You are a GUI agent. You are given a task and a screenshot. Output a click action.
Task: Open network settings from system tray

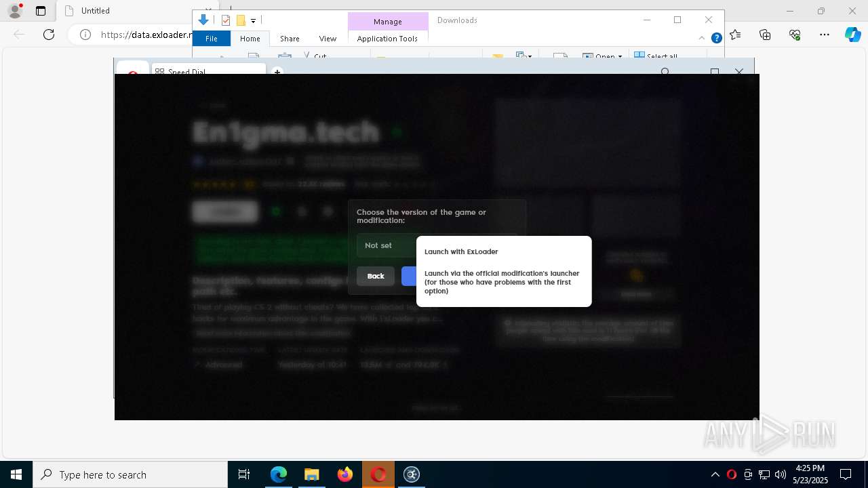click(764, 474)
